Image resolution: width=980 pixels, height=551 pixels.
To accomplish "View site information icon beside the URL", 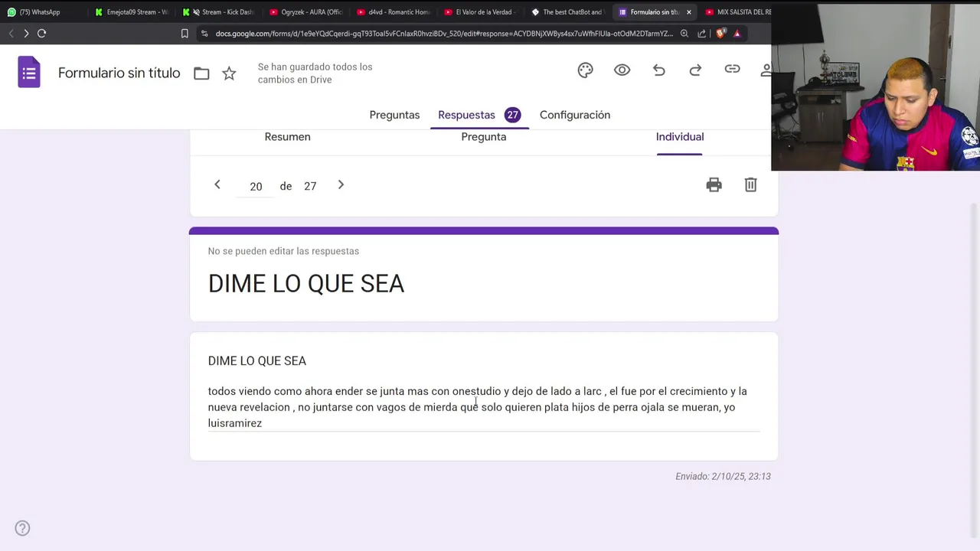I will point(204,34).
